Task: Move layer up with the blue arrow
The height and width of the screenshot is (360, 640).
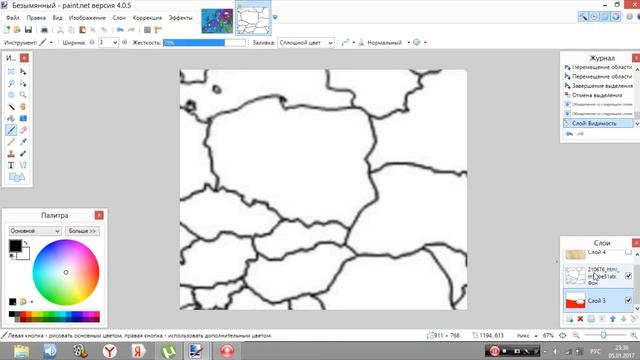Action: (613, 319)
